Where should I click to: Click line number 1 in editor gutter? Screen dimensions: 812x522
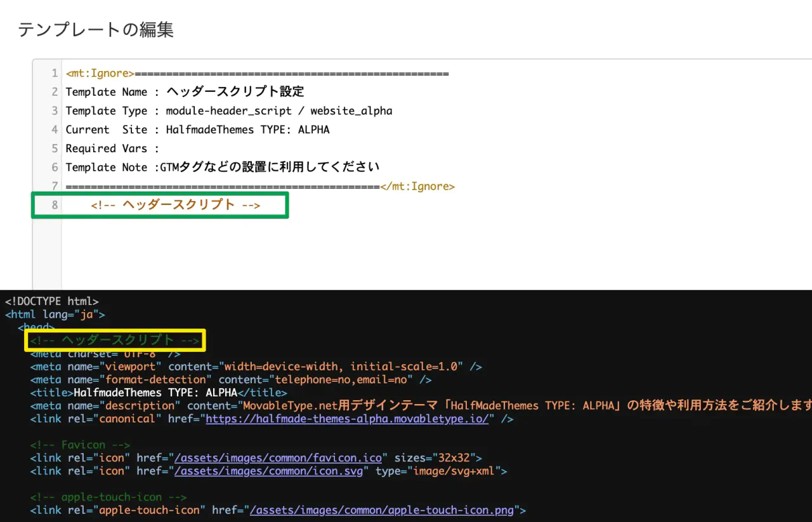tap(55, 74)
